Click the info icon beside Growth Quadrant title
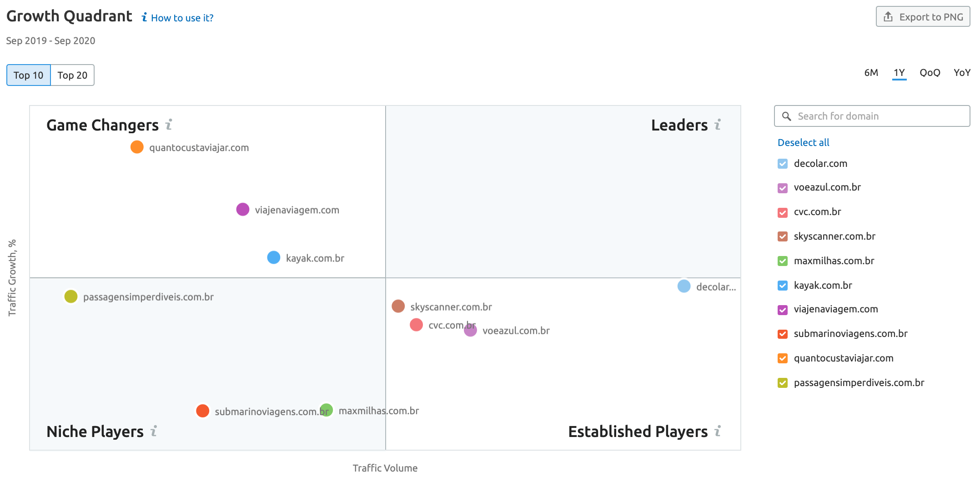This screenshot has width=980, height=487. [x=144, y=18]
